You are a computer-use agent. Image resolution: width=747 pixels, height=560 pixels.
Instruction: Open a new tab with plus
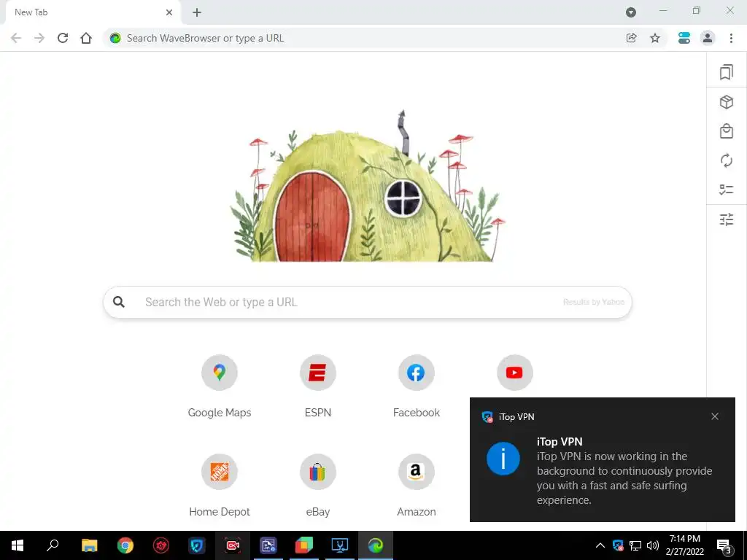click(x=197, y=12)
